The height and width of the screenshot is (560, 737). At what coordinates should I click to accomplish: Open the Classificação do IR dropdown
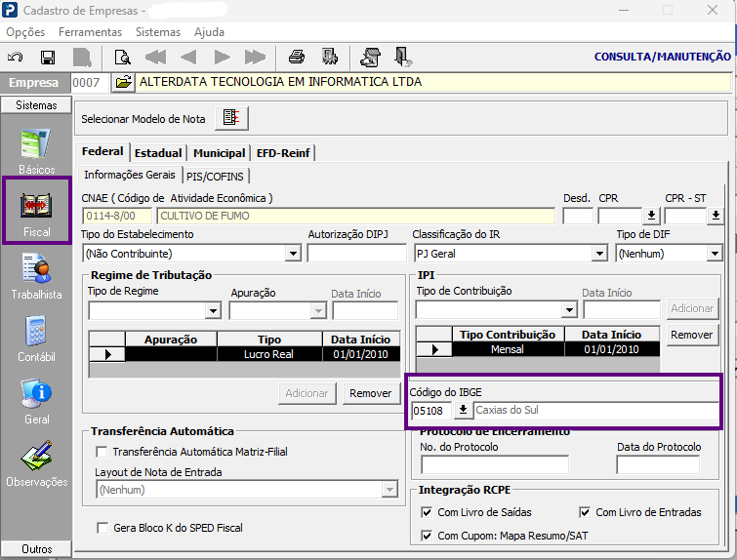pos(599,254)
